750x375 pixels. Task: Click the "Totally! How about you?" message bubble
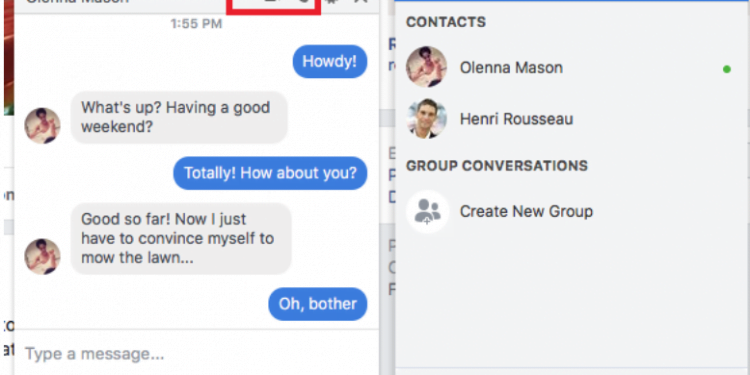[x=270, y=173]
